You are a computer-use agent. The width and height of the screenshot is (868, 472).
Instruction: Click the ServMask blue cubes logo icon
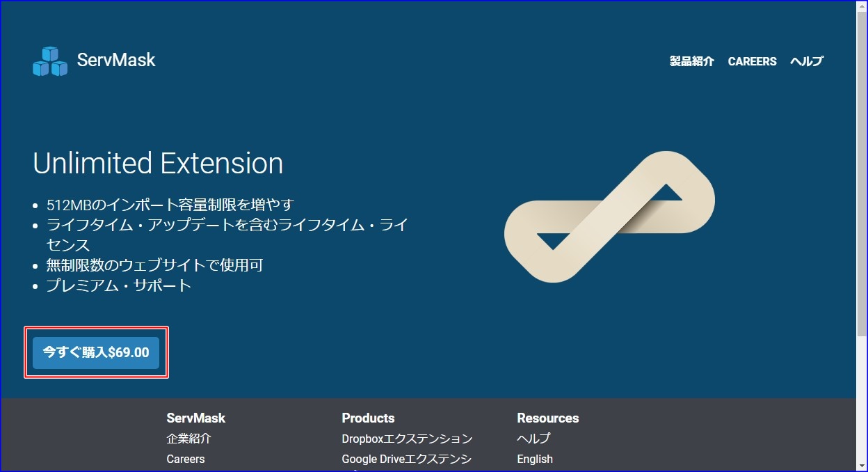pyautogui.click(x=50, y=61)
